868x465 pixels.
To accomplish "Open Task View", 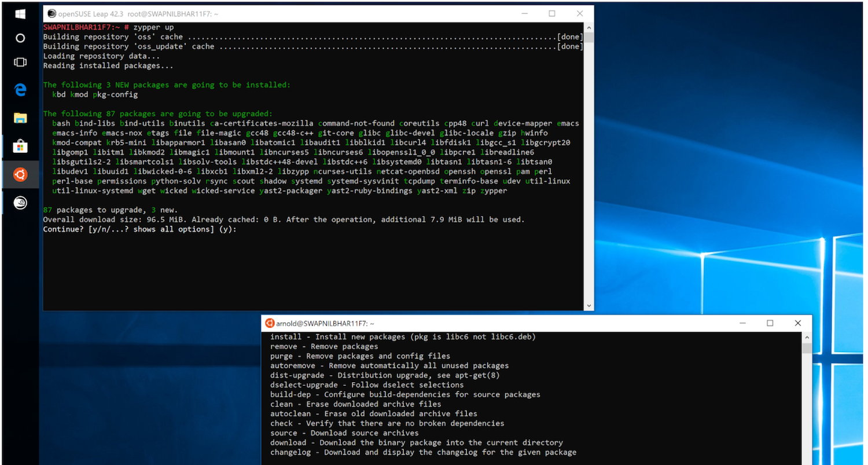I will 19,61.
